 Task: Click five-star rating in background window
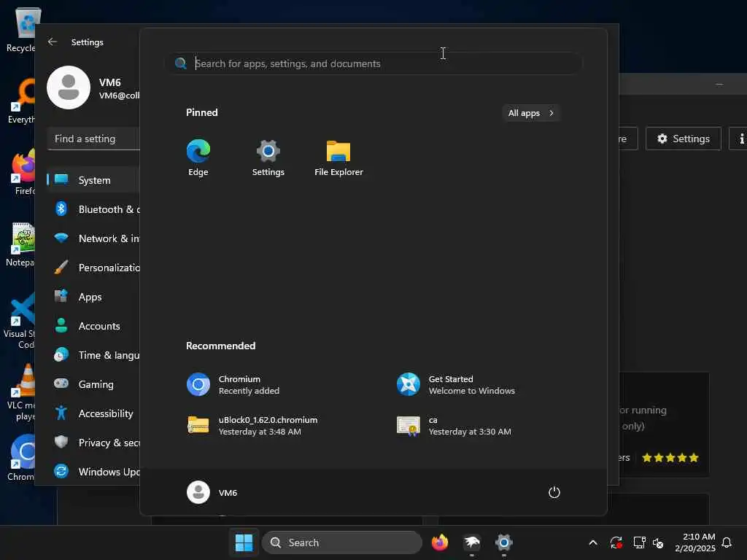click(670, 458)
